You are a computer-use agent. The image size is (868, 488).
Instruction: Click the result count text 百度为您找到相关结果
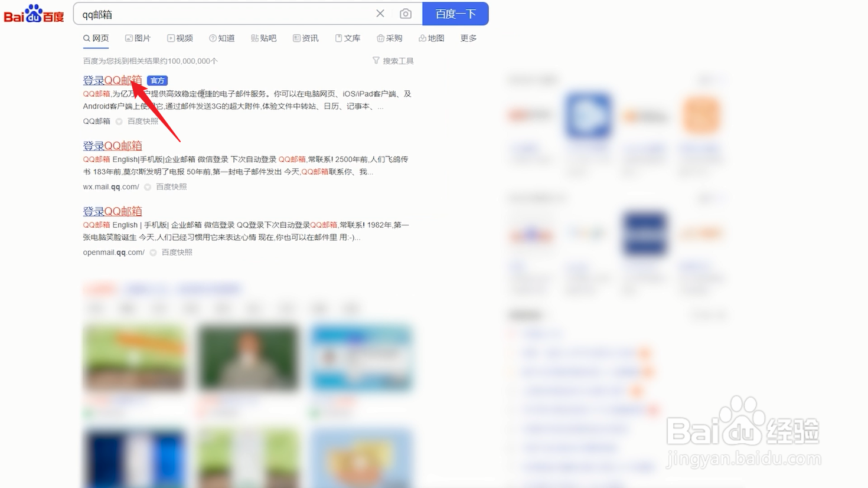click(150, 61)
